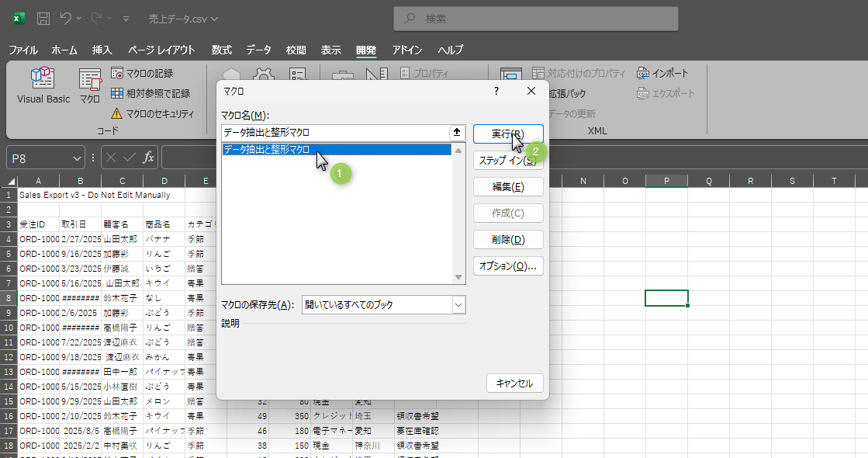Click the マクロ名 text input field

[334, 133]
